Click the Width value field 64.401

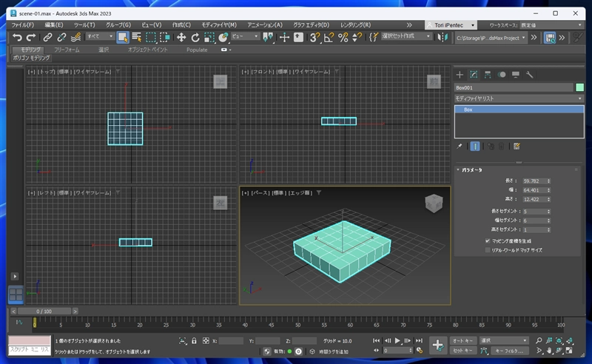pyautogui.click(x=534, y=190)
